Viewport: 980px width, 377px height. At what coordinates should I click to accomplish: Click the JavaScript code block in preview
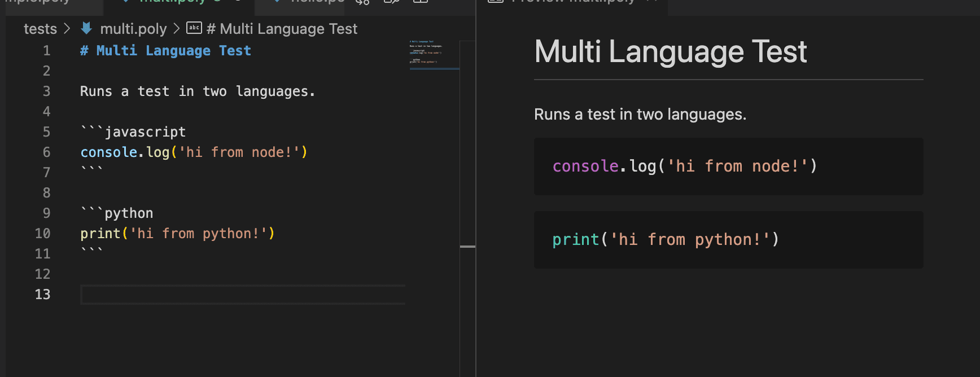729,166
